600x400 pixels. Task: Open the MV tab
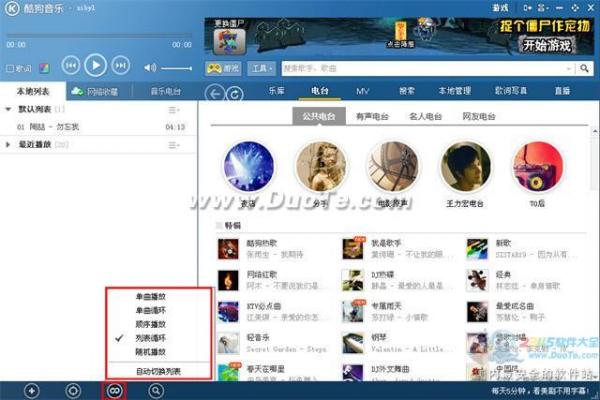coord(362,91)
